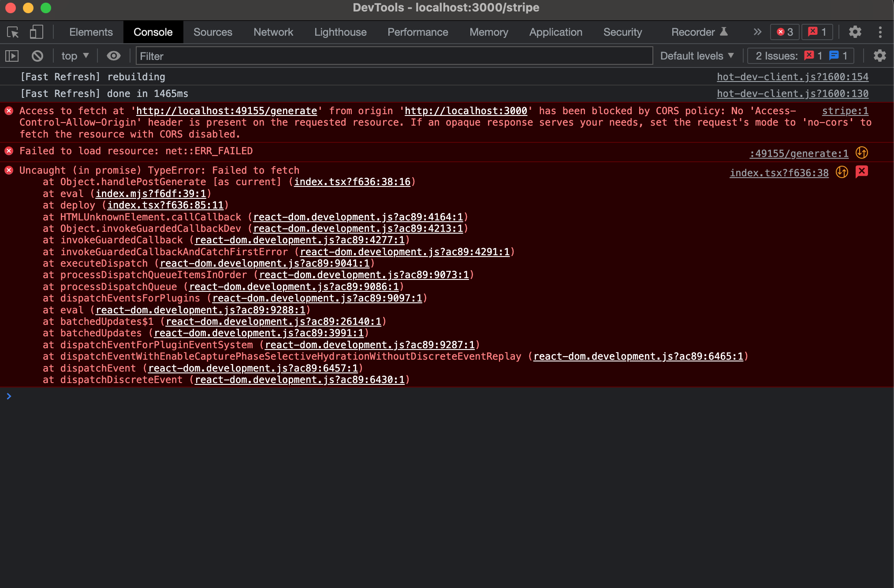Switch to the Network tab
Viewport: 894px width, 588px height.
click(x=273, y=32)
